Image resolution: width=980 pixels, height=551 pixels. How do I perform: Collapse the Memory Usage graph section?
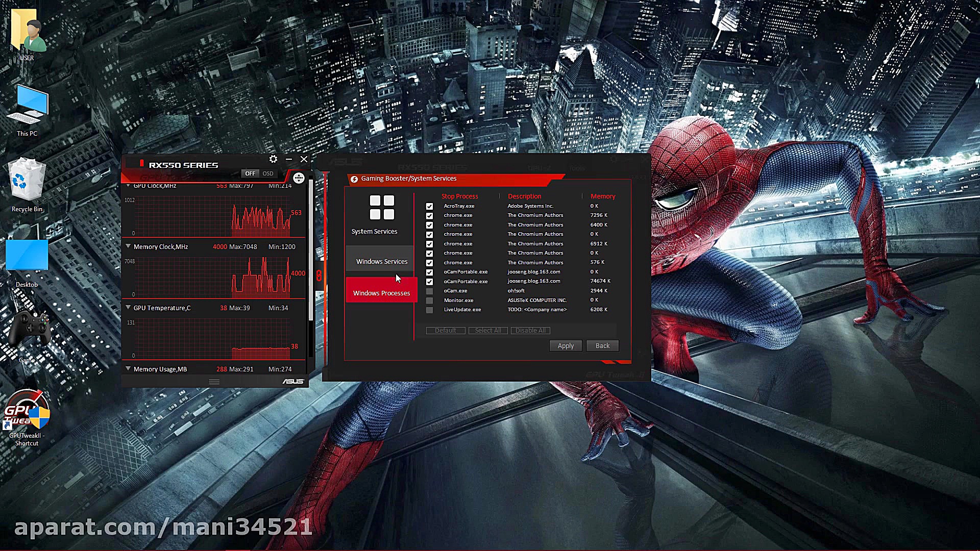(128, 369)
